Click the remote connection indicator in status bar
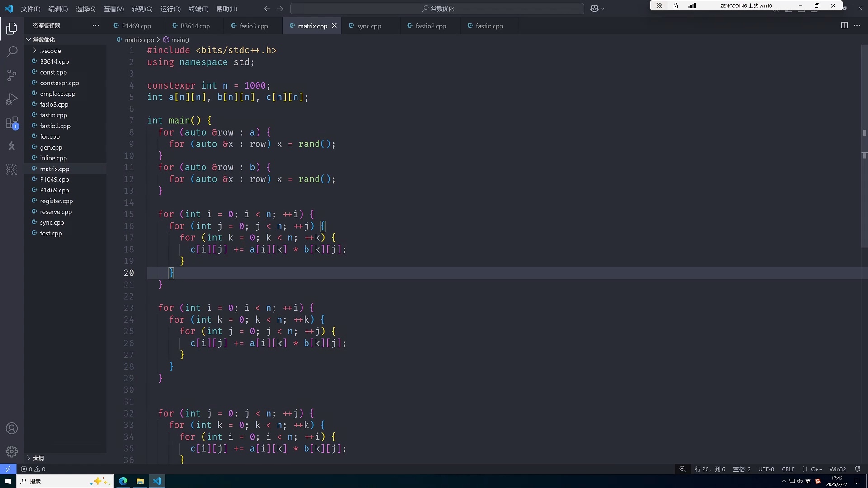This screenshot has height=488, width=868. coord(8,469)
